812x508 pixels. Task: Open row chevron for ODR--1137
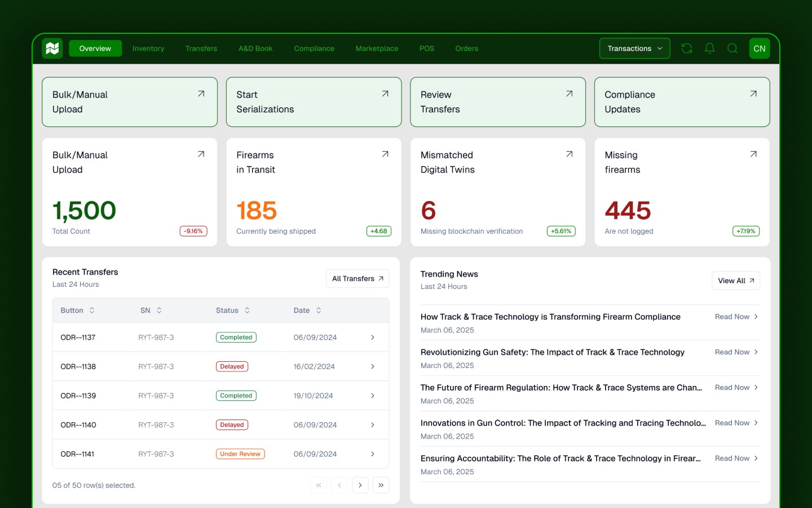click(373, 338)
